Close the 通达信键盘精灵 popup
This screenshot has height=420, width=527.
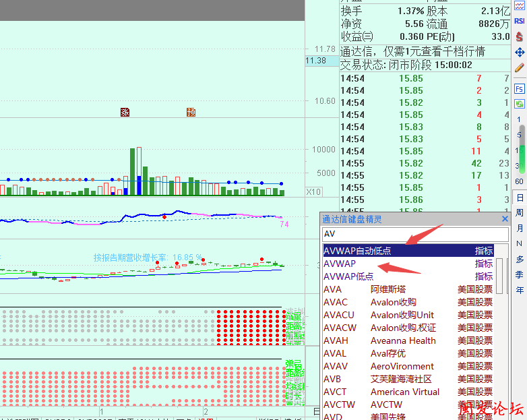(x=505, y=219)
